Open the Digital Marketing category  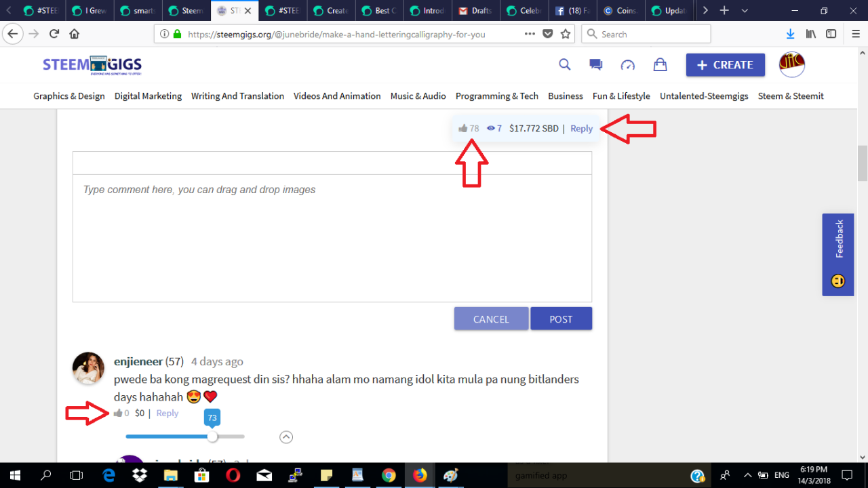click(x=148, y=96)
